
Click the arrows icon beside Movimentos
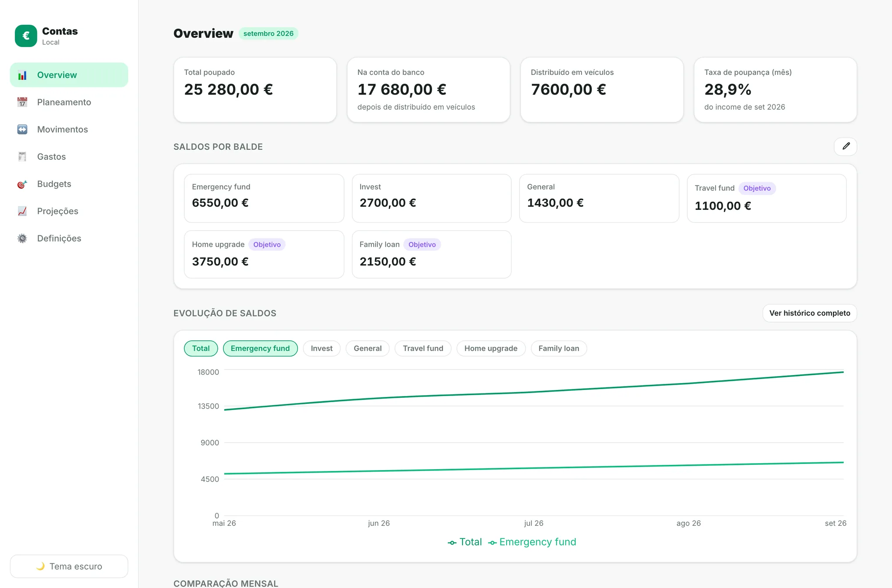[22, 129]
